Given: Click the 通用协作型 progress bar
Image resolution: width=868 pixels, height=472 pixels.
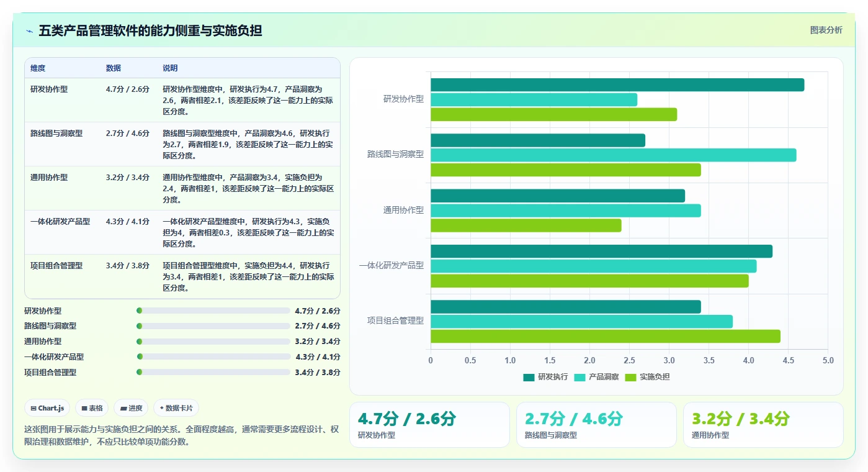Looking at the screenshot, I should point(213,342).
